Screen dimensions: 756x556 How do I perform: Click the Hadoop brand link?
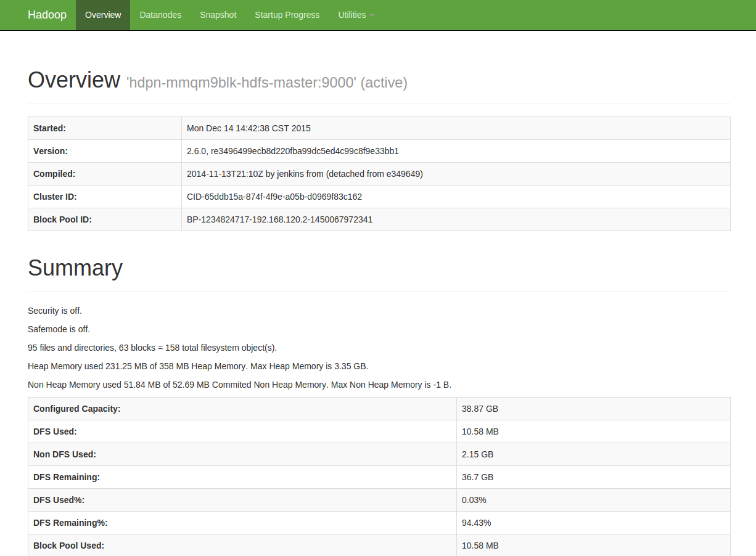tap(47, 15)
